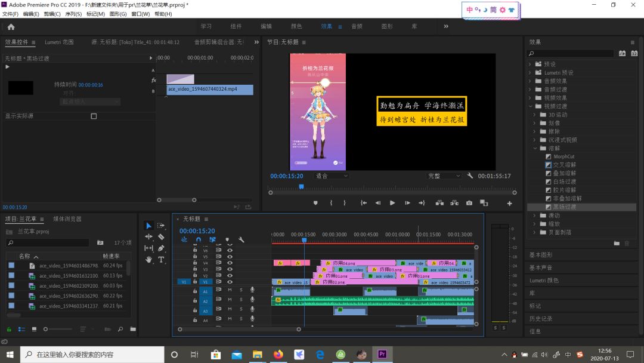The image size is (644, 363).
Task: Switch to the 媒体浏览器 tab
Action: coord(67,219)
